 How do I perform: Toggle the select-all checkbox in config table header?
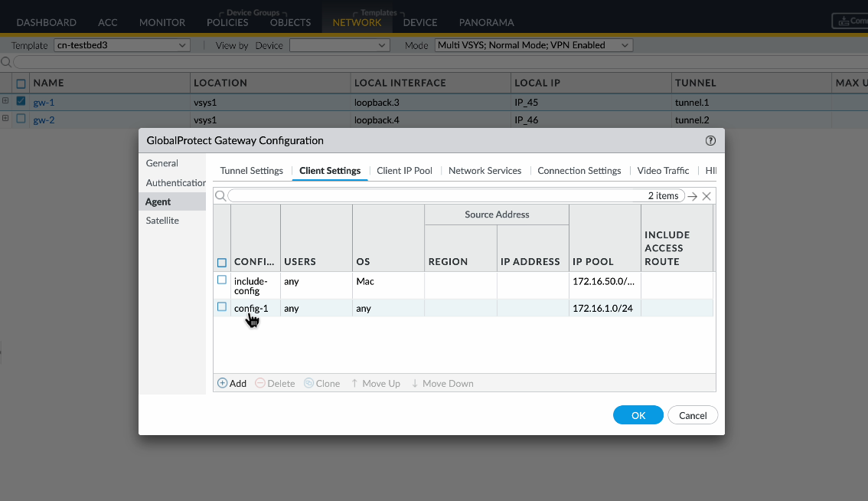[222, 262]
